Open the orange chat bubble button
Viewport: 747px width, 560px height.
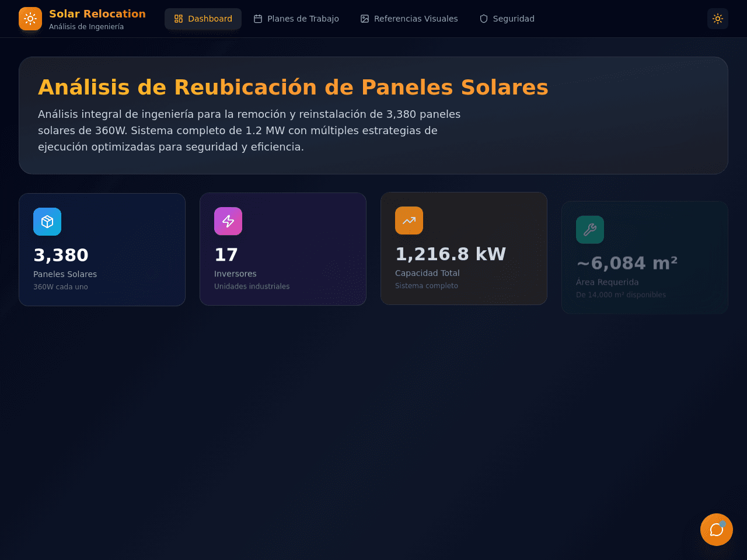coord(717,530)
